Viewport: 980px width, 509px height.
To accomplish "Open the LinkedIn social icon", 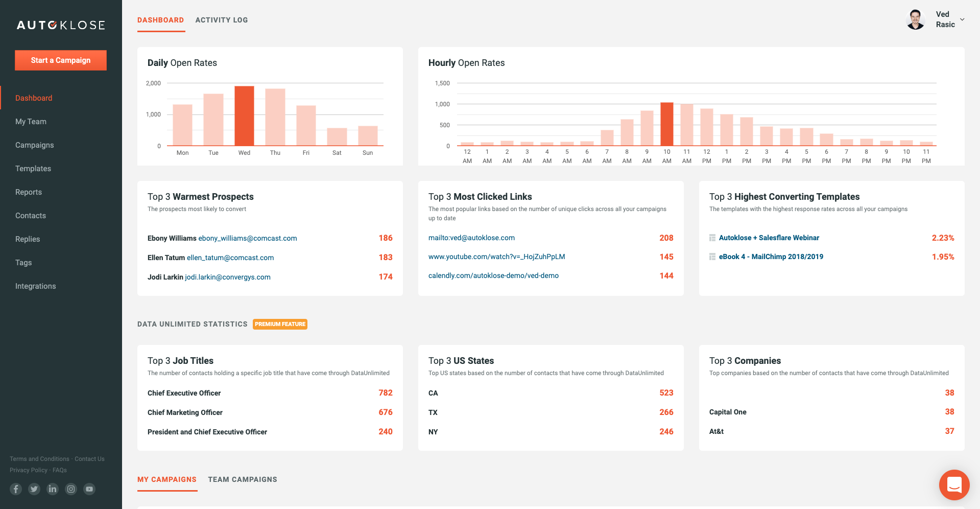I will coord(53,489).
